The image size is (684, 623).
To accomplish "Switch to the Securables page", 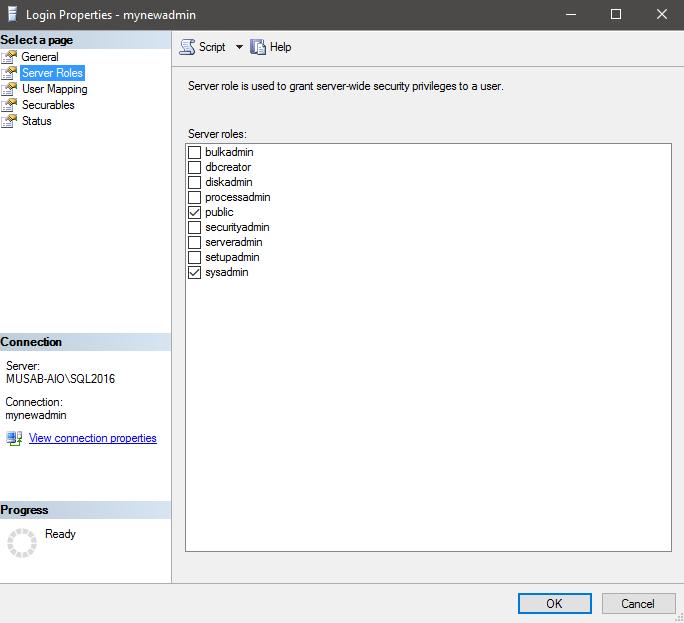I will [x=48, y=105].
